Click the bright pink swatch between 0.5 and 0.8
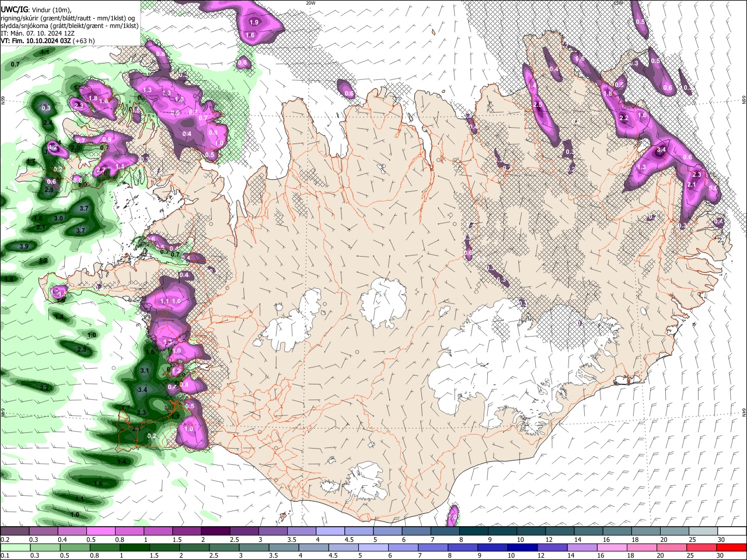This screenshot has width=747, height=560. 100,531
